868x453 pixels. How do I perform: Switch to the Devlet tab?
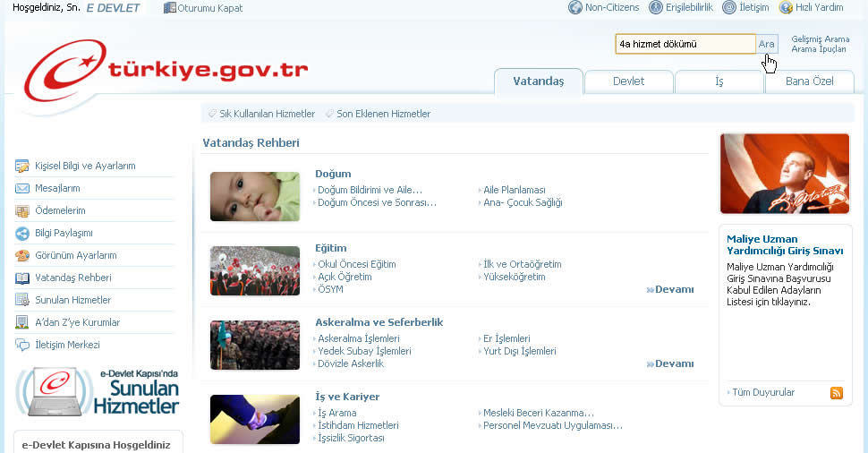pos(628,81)
